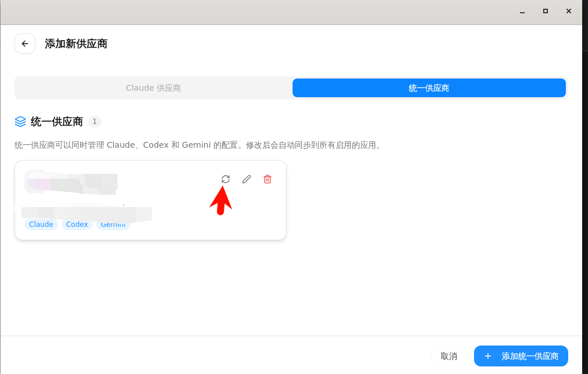
Task: Click the 取消 button
Action: [448, 356]
